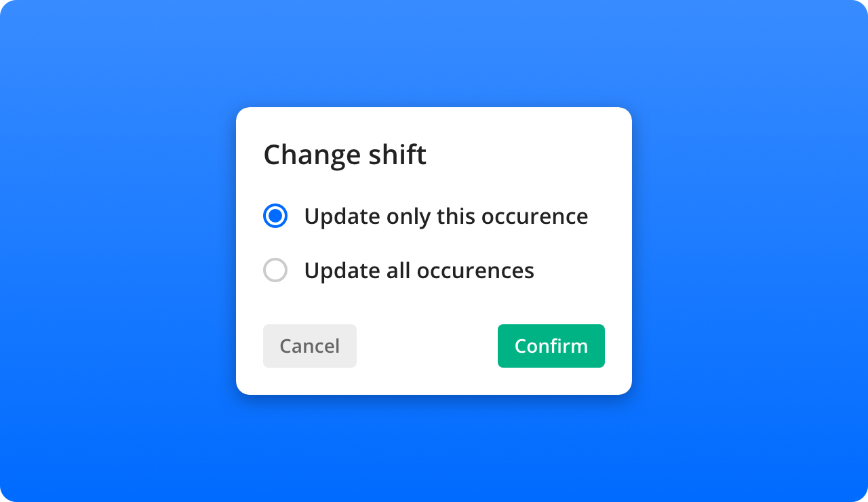Viewport: 868px width, 502px height.
Task: Click the white area between Cancel and Confirm
Action: pyautogui.click(x=427, y=346)
